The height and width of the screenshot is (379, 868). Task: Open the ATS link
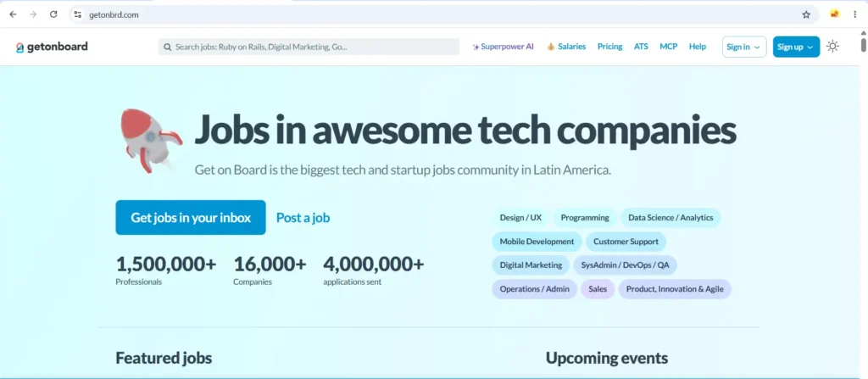pos(641,47)
